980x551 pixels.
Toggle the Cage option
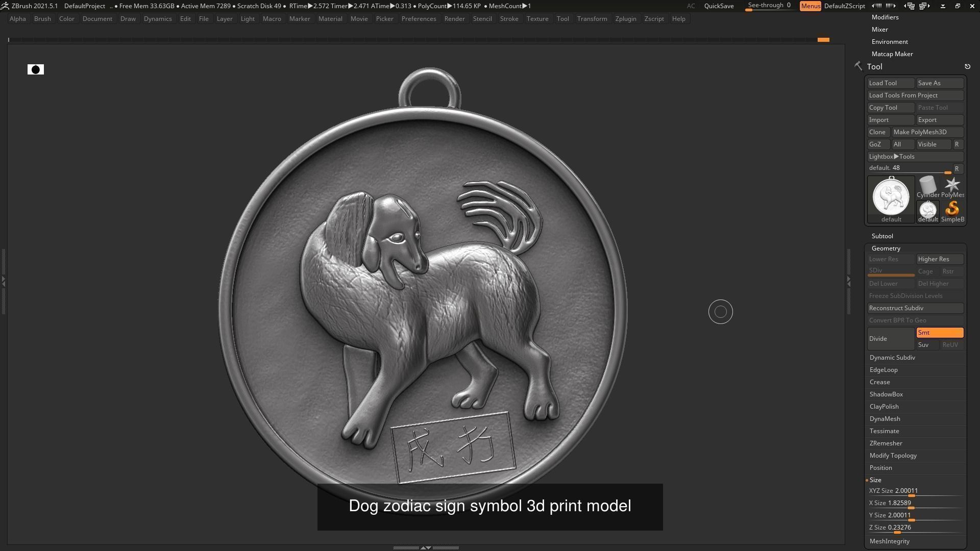pyautogui.click(x=927, y=271)
